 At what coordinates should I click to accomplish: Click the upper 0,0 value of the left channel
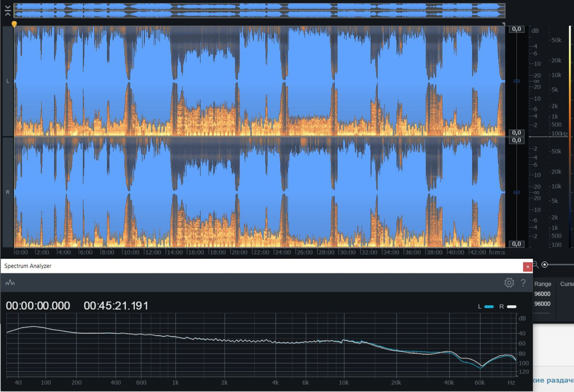pos(516,29)
